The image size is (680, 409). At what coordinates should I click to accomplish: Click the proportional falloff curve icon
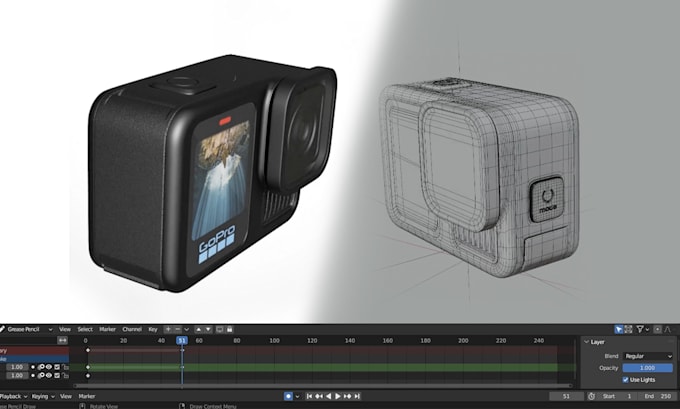pos(668,330)
